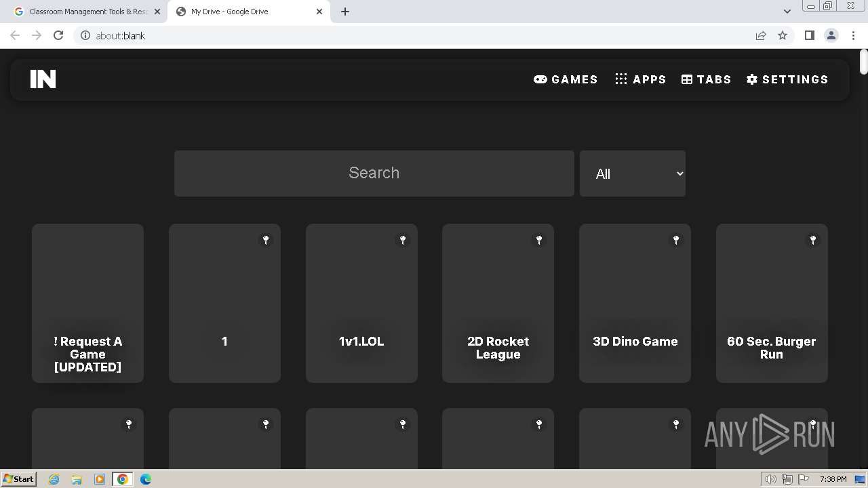
Task: Launch the 2D Rocket League card
Action: (x=498, y=303)
